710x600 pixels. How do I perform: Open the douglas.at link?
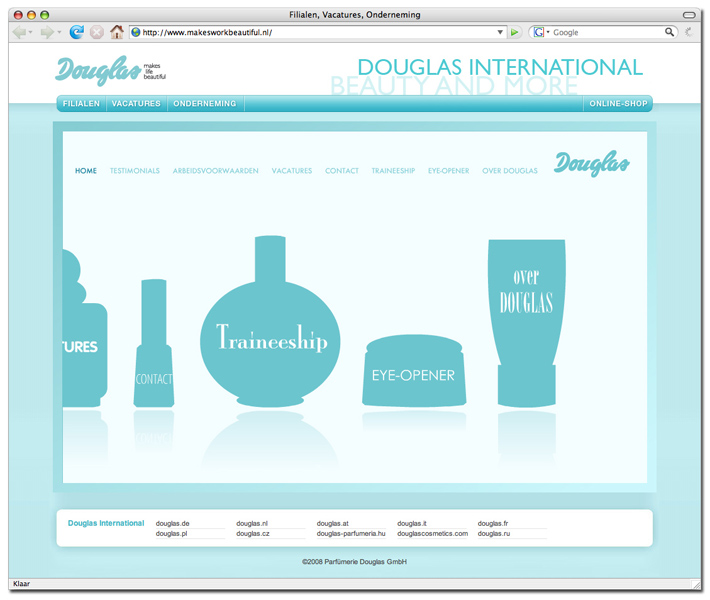pyautogui.click(x=333, y=523)
